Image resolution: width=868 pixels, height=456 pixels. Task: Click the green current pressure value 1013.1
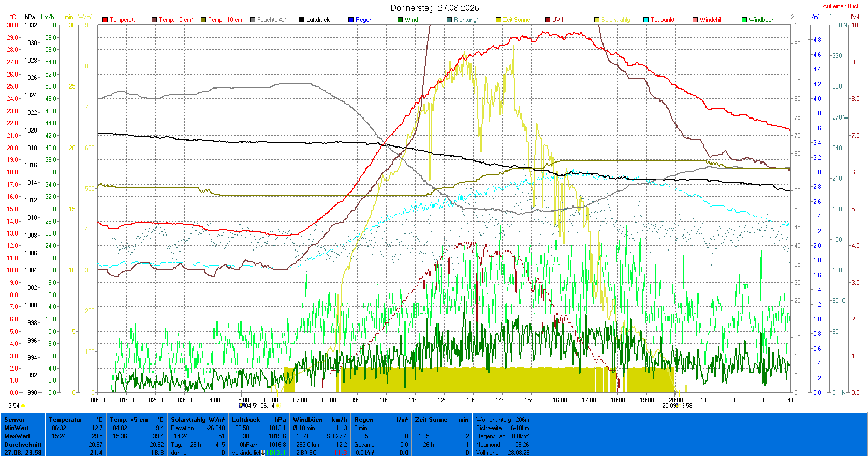[x=276, y=453]
